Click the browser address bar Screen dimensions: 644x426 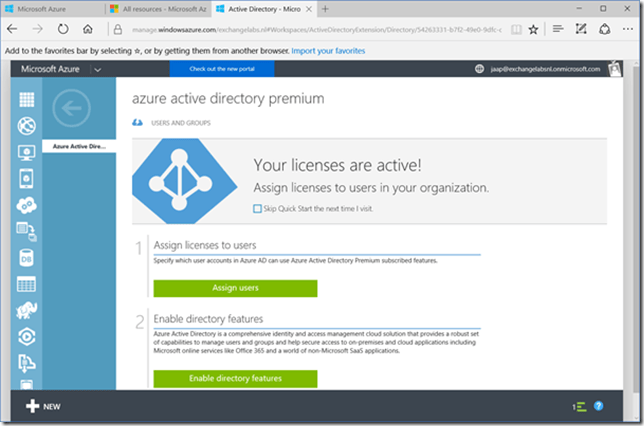click(300, 30)
